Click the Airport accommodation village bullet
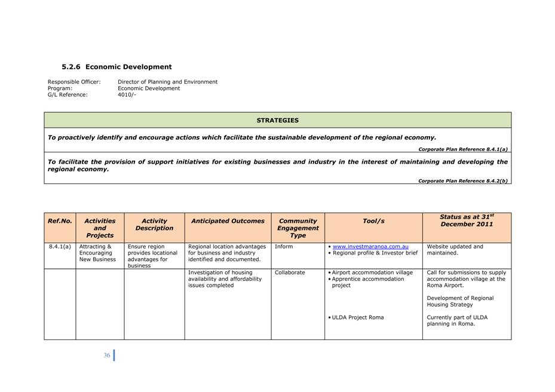Viewport: 555px width, 392px height. (372, 272)
